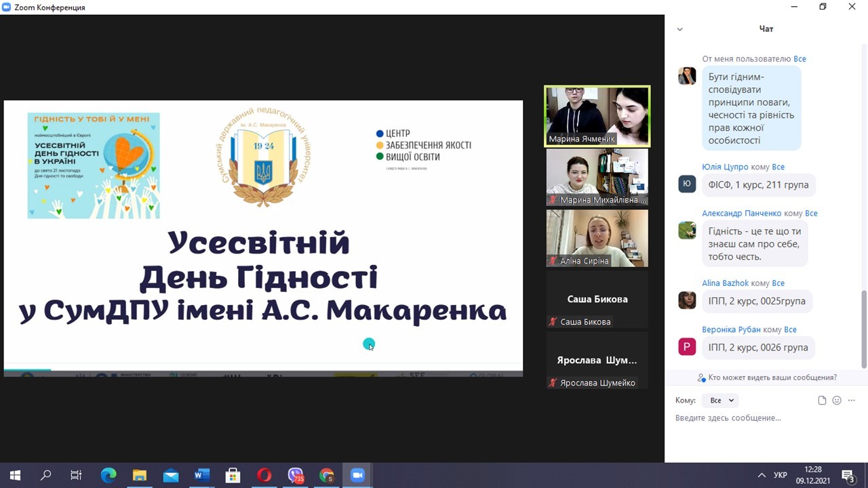
Task: Open Mail app from the taskbar
Action: pos(171,476)
